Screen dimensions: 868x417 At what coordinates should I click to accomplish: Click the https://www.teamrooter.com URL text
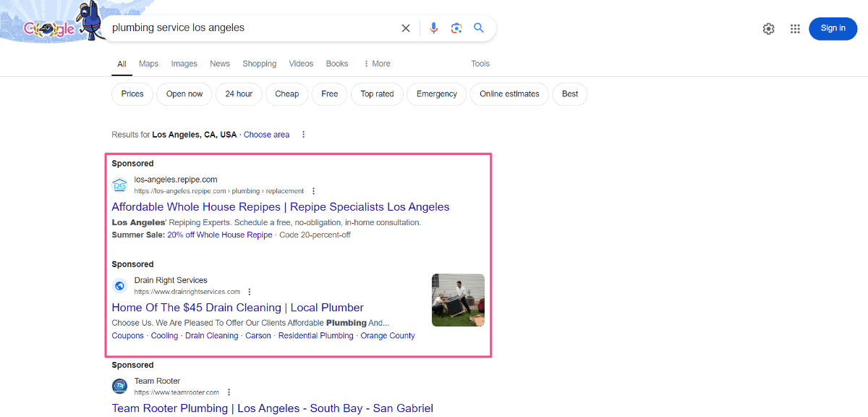pyautogui.click(x=176, y=392)
